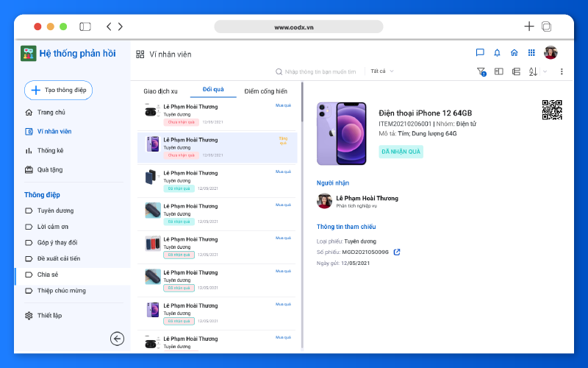Expand the sort order dropdown arrow
The height and width of the screenshot is (368, 588).
545,71
